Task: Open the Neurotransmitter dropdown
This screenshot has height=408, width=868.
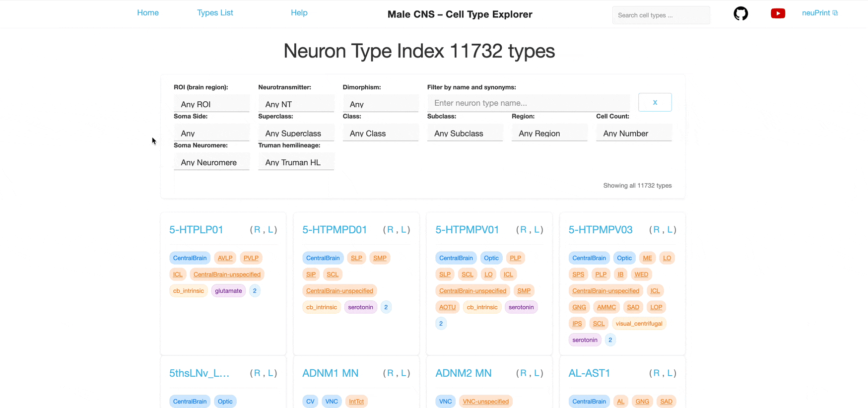Action: click(x=296, y=104)
